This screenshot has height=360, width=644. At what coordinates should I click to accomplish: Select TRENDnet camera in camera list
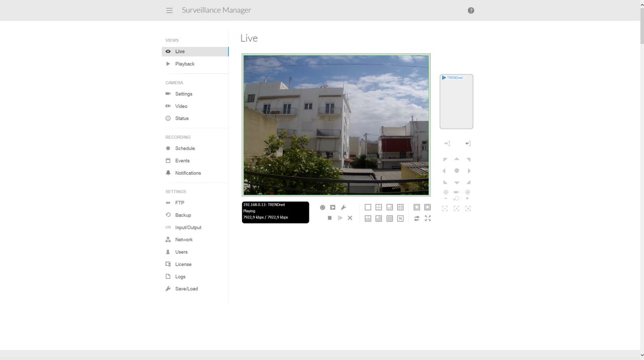[452, 78]
